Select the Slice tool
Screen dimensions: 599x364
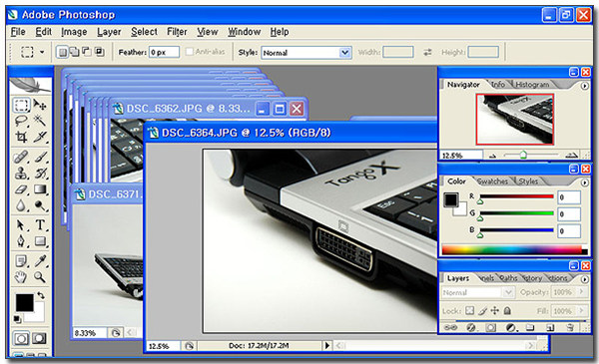tap(40, 137)
